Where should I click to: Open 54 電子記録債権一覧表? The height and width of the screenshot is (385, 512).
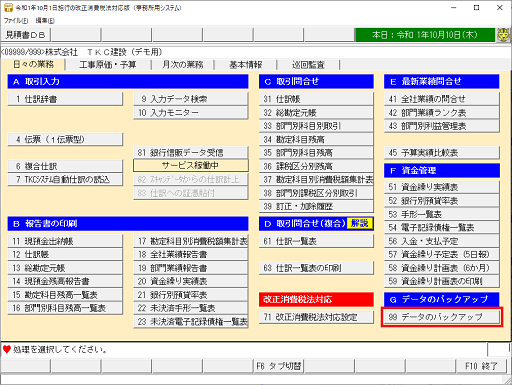[x=442, y=227]
